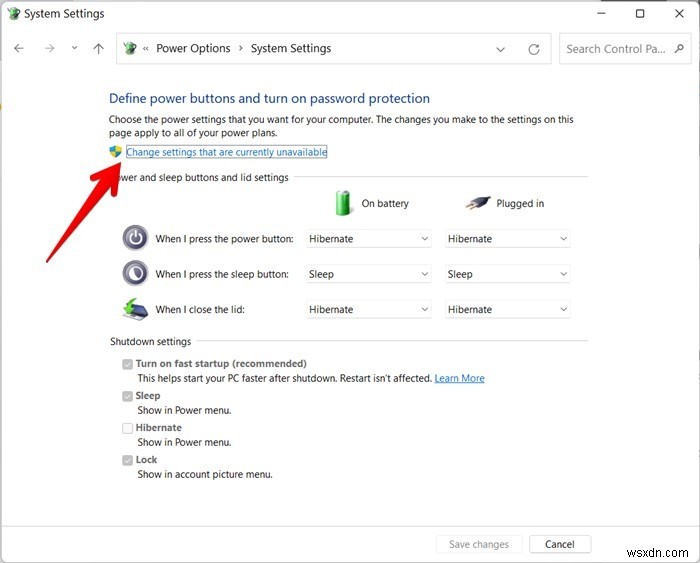Enable the Hibernate power menu checkbox
The height and width of the screenshot is (563, 700).
pyautogui.click(x=128, y=428)
